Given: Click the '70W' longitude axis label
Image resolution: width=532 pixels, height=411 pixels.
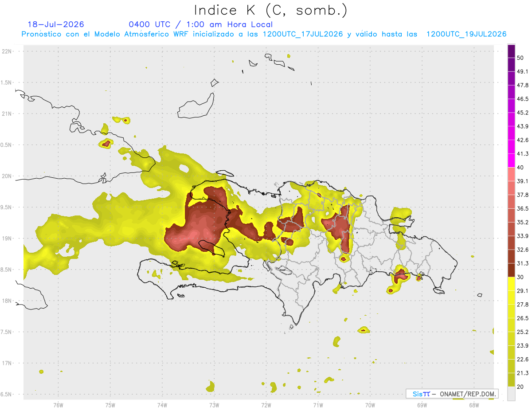Looking at the screenshot, I should coord(370,405).
